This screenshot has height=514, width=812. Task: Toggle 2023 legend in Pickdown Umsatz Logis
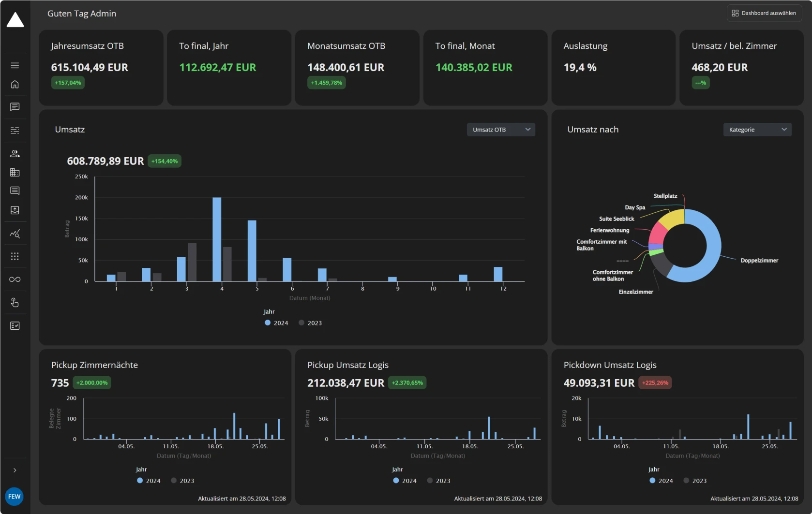click(695, 480)
